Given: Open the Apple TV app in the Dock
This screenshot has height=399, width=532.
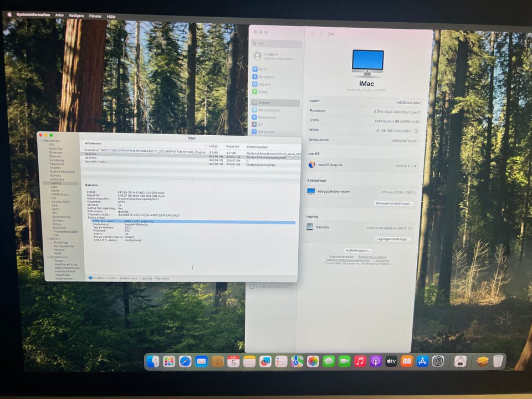Looking at the screenshot, I should 391,361.
